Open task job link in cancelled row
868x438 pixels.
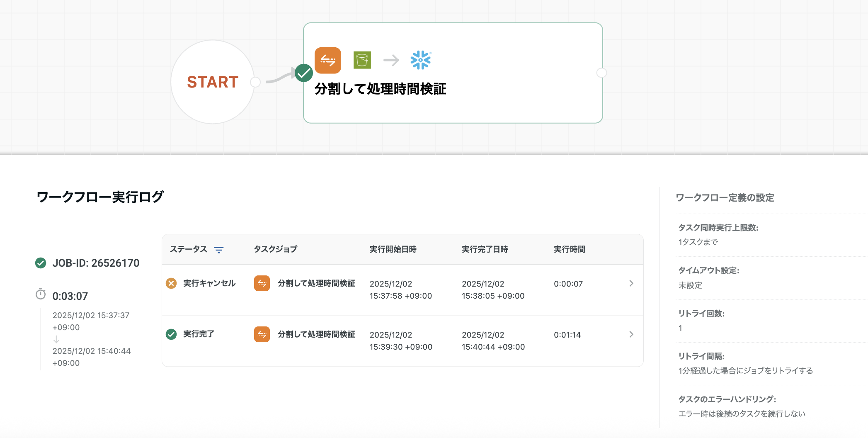tap(316, 283)
